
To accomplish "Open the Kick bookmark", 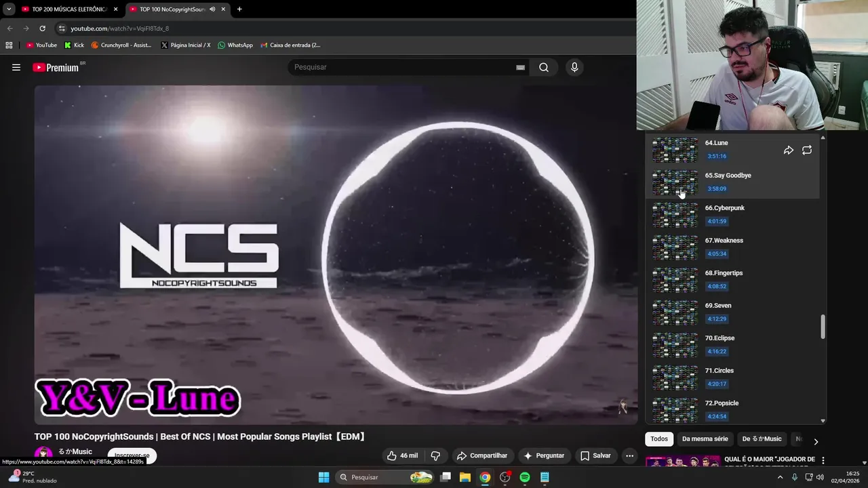I will point(74,45).
